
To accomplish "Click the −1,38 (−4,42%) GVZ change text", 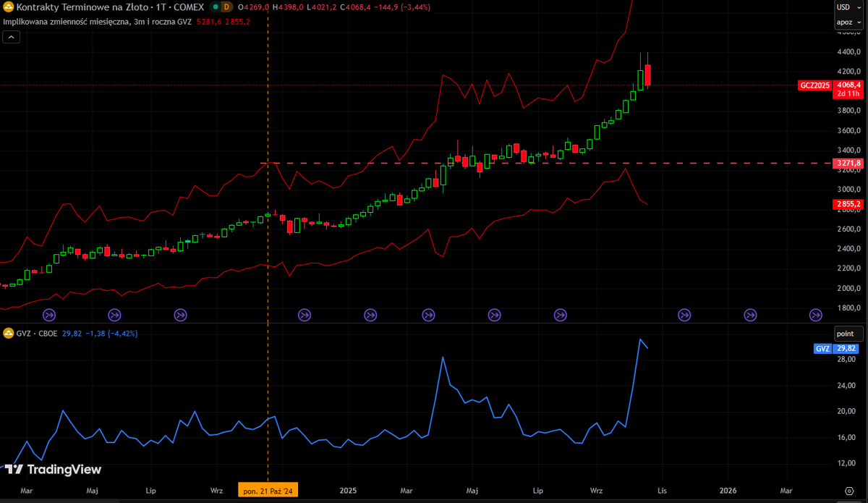I will pos(111,333).
